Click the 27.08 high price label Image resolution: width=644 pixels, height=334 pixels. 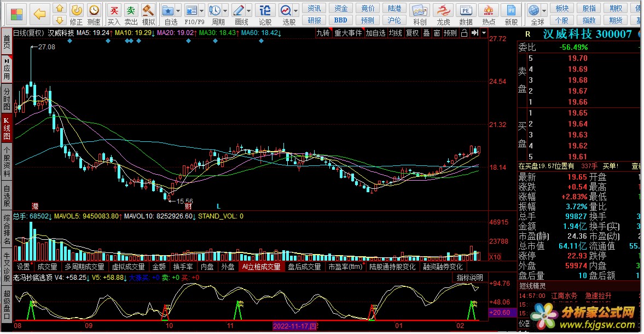point(46,47)
